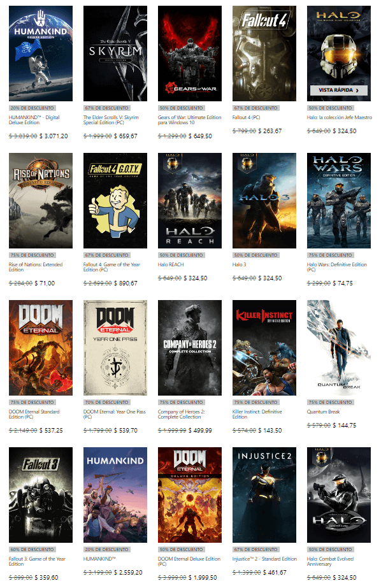388x588 pixels.
Task: Open the Humankind Digital Deluxe Edition cover
Action: pyautogui.click(x=41, y=54)
